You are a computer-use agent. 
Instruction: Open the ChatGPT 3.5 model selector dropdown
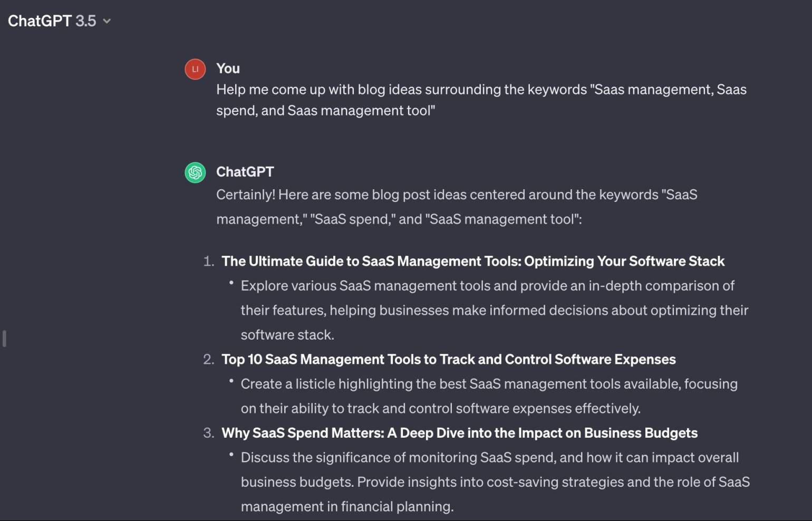click(59, 21)
